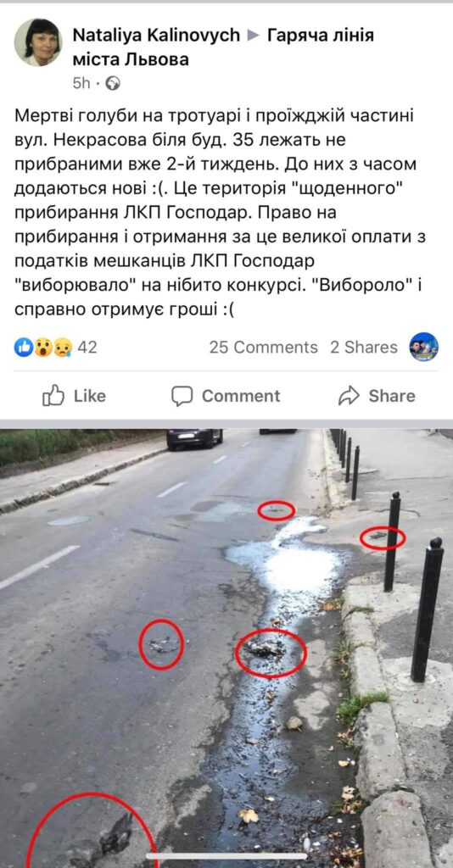
Task: Tap the wow face reaction icon
Action: (43, 347)
